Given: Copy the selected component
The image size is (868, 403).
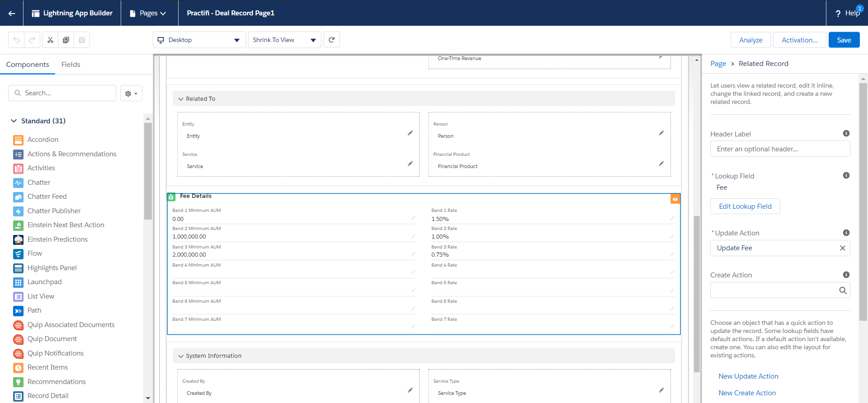Looking at the screenshot, I should click(66, 40).
